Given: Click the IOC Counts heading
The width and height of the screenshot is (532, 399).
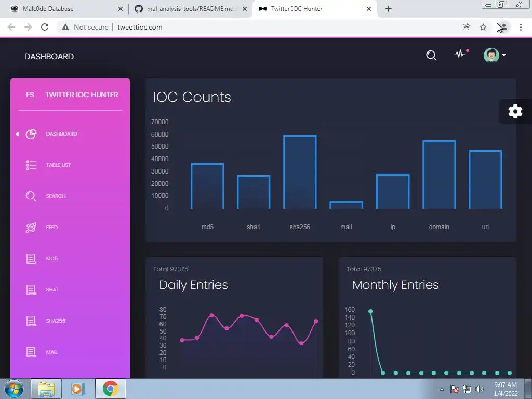Looking at the screenshot, I should click(x=192, y=97).
